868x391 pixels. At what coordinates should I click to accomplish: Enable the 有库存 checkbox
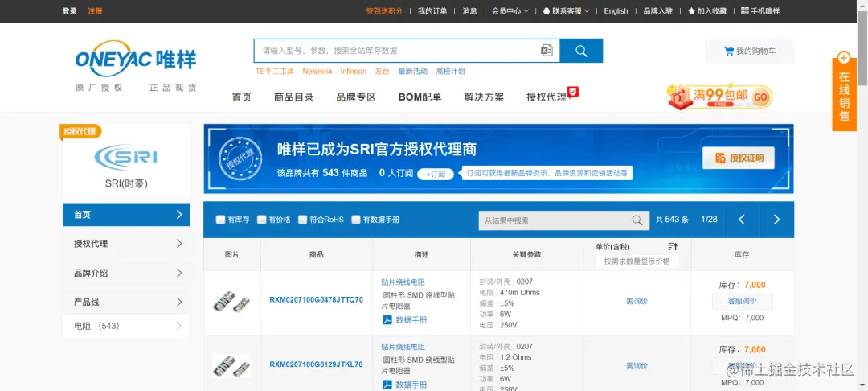[220, 220]
